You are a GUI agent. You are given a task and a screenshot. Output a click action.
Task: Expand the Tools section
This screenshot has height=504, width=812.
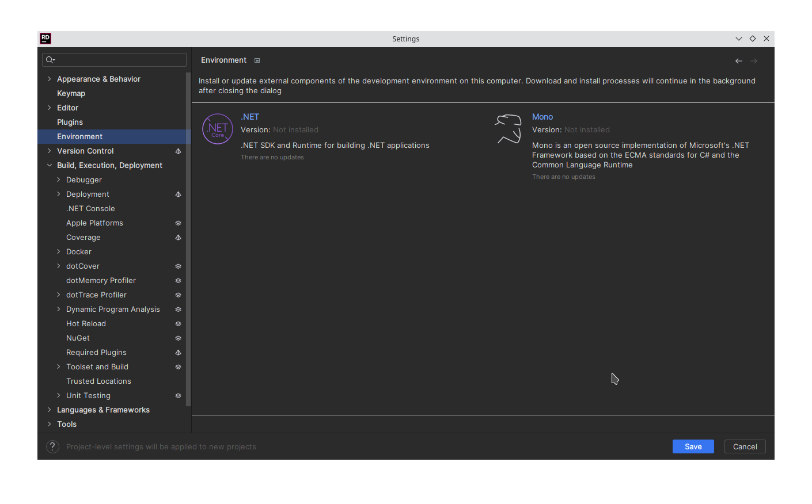tap(50, 424)
